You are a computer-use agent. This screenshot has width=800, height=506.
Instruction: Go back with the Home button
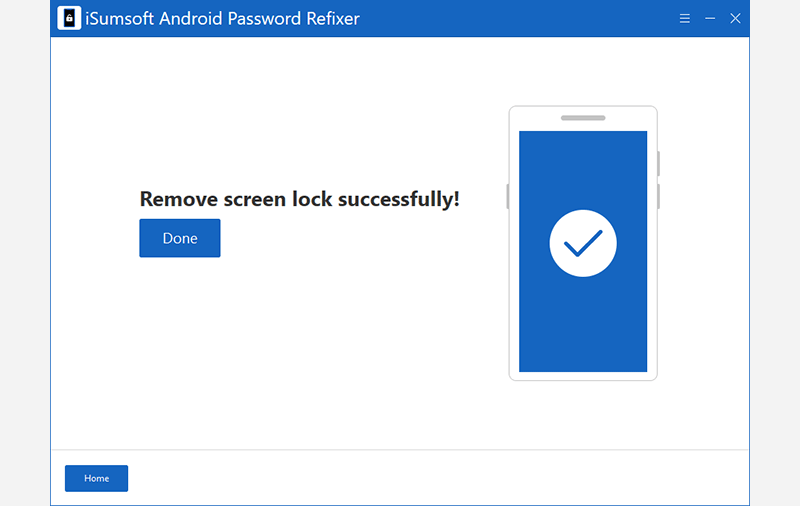(x=96, y=478)
